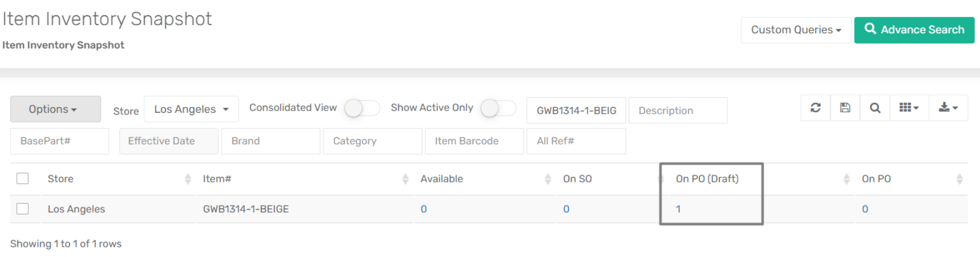Check the Los Angeles row checkbox

click(22, 209)
